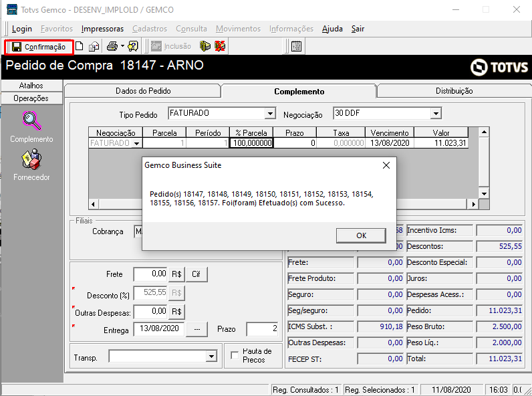532x396 pixels.
Task: Click the status bar date 11/08/2020
Action: 451,390
